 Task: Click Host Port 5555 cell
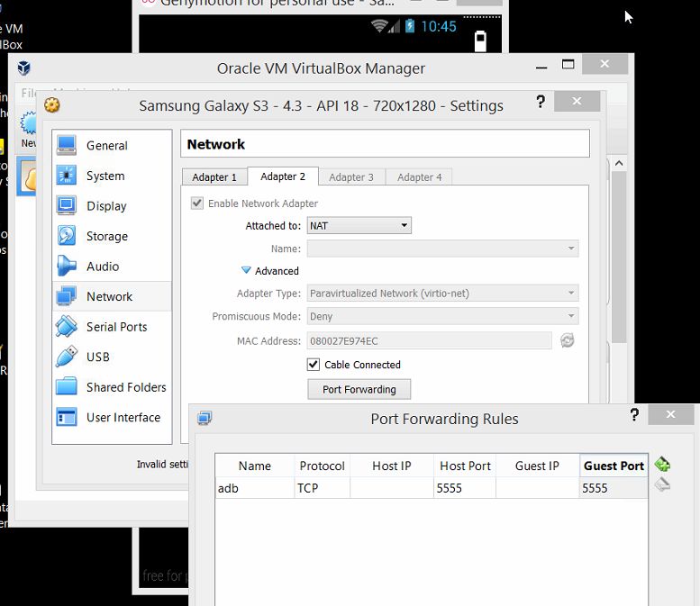pos(465,488)
